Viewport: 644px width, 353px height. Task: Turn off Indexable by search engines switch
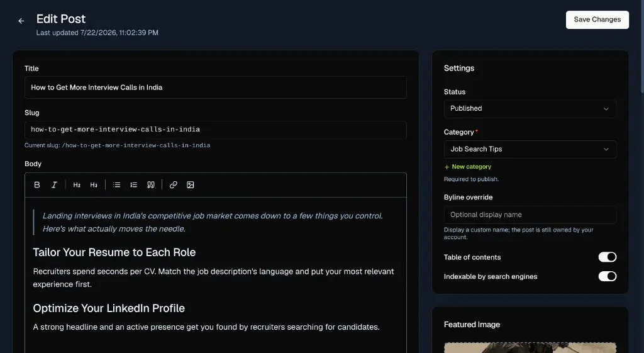[x=607, y=276]
